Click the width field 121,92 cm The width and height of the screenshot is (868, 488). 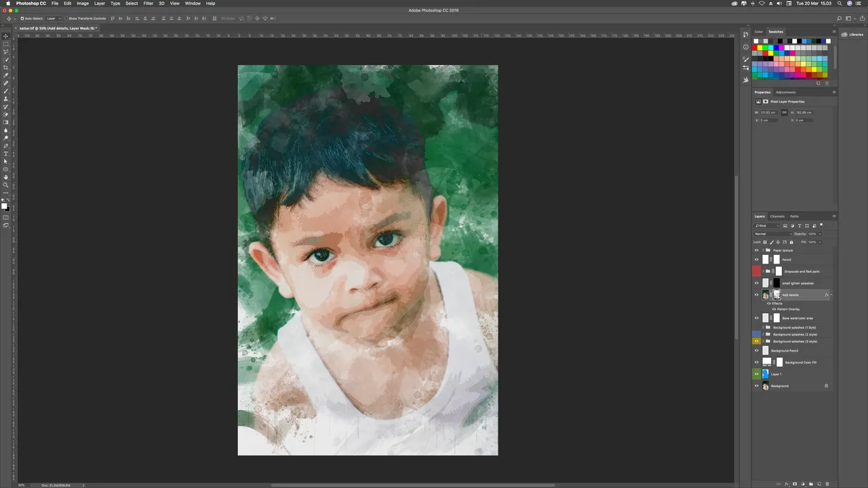[x=770, y=113]
